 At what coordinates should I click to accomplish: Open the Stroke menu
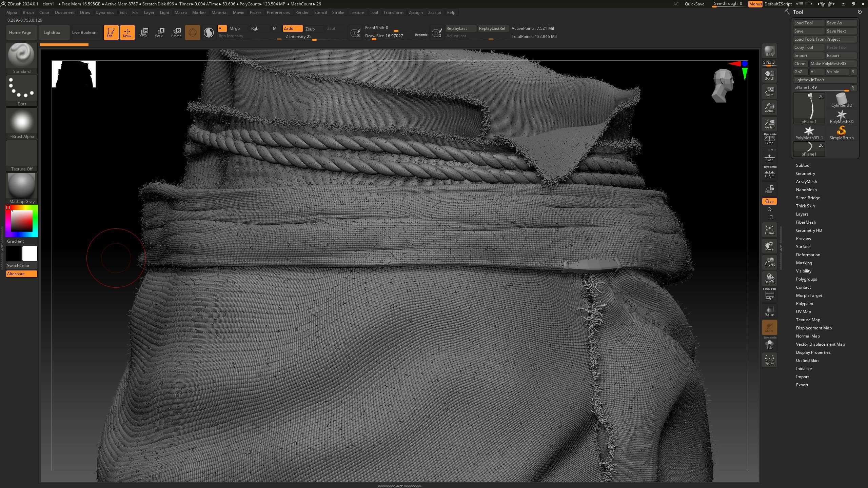(338, 13)
